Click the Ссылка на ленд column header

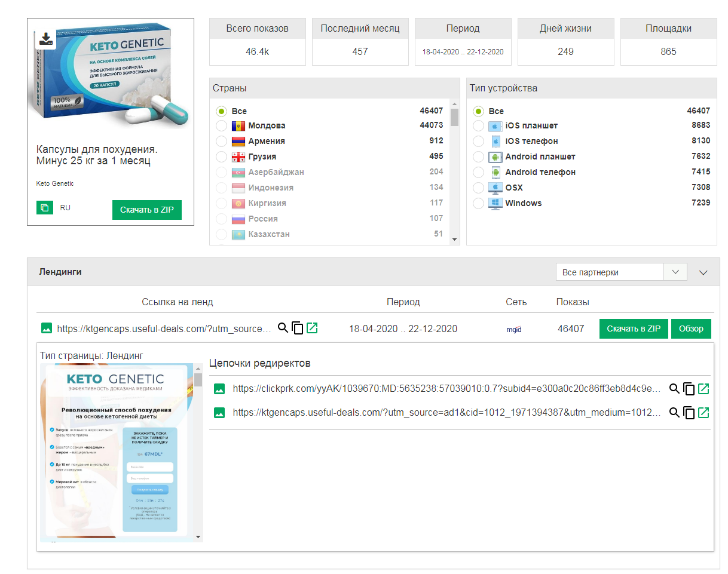tap(178, 302)
